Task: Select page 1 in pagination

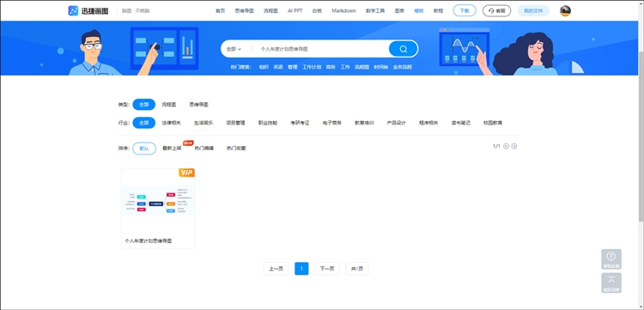Action: coord(301,269)
